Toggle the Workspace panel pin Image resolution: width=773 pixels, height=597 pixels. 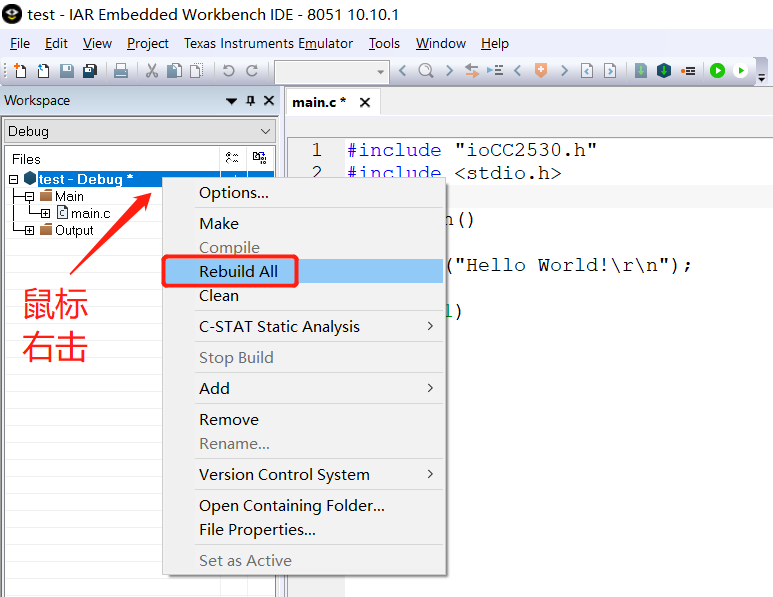250,101
